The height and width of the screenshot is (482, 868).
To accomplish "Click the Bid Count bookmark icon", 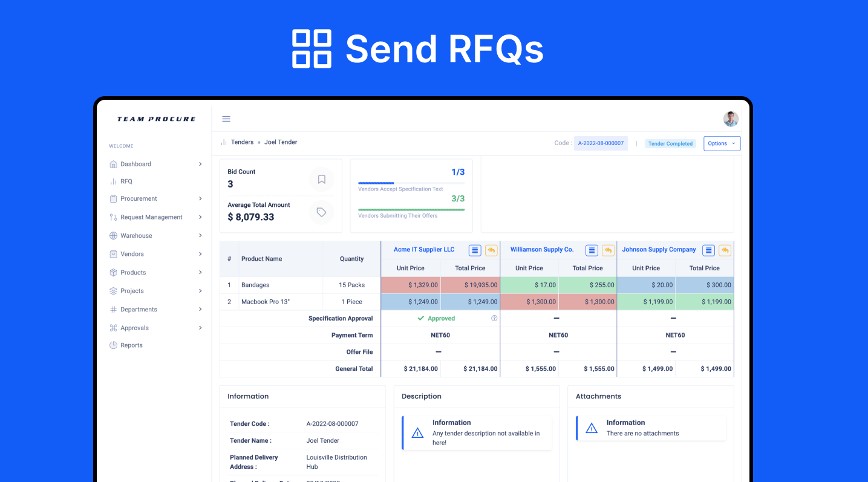I will pyautogui.click(x=322, y=179).
